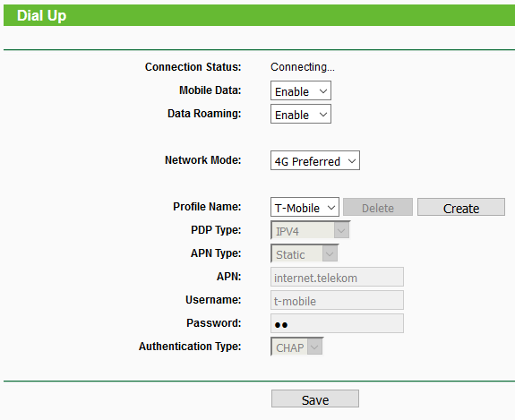Click the Authentication Type label
The height and width of the screenshot is (420, 515).
point(190,347)
